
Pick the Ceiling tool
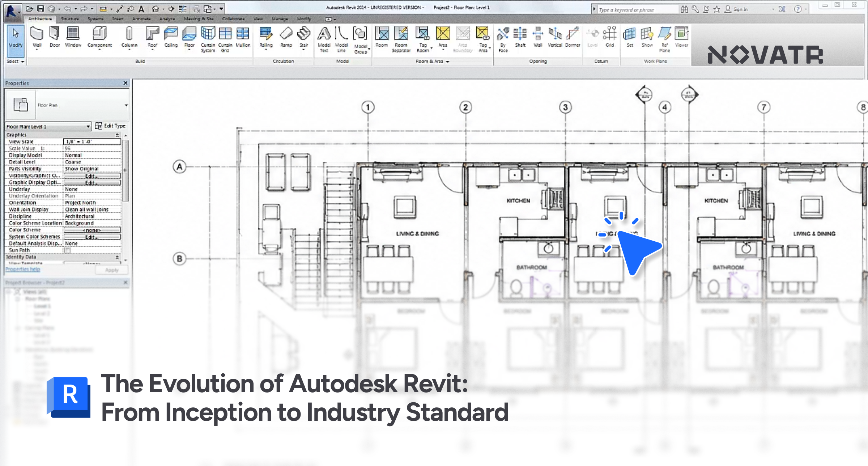(x=171, y=37)
